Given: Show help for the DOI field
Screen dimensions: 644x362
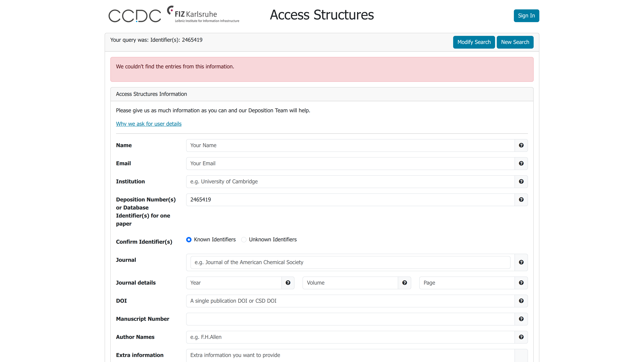Looking at the screenshot, I should coord(521,301).
